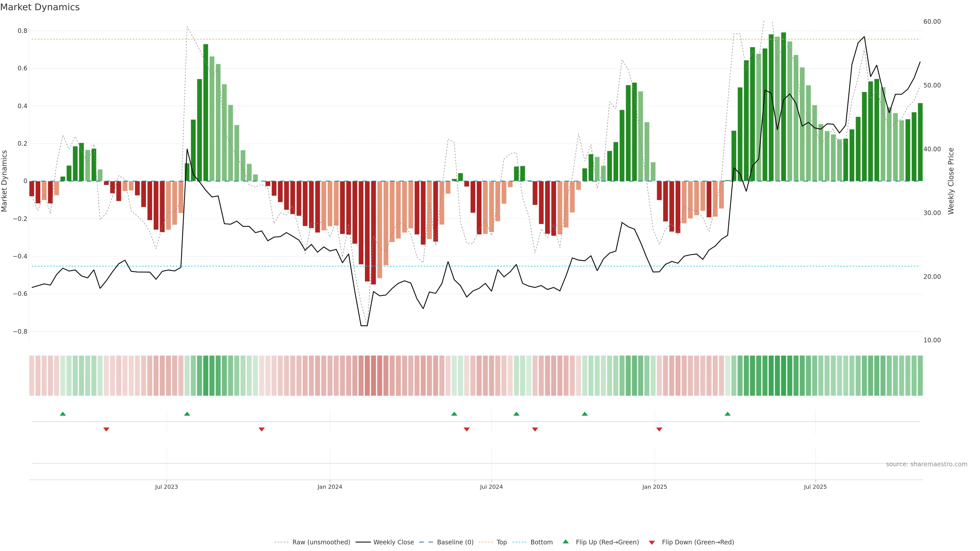Click the Weekly Close Price axis title
The height and width of the screenshot is (551, 980).
click(951, 181)
